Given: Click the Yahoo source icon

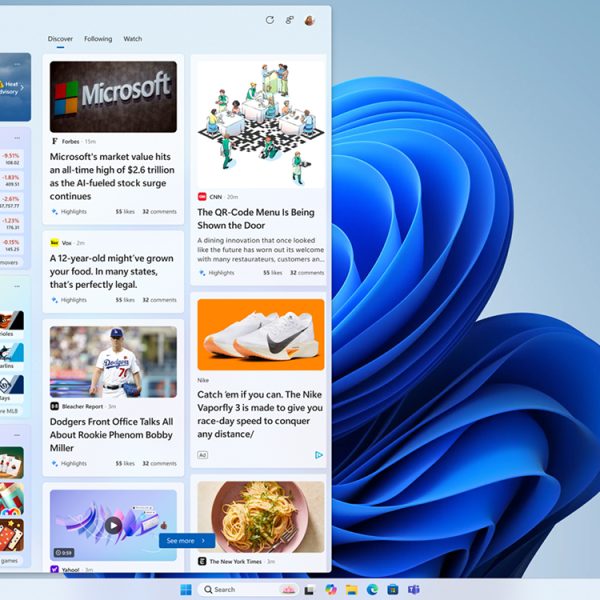Looking at the screenshot, I should (x=54, y=569).
